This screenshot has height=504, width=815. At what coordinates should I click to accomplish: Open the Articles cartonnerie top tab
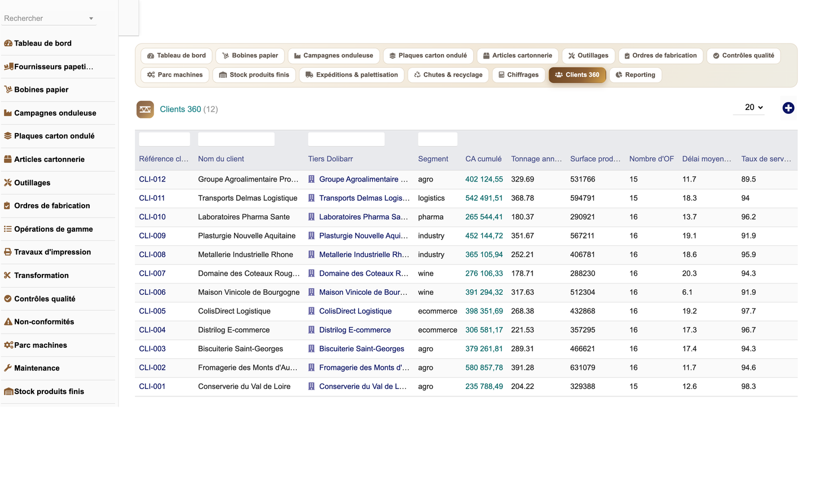pyautogui.click(x=518, y=56)
